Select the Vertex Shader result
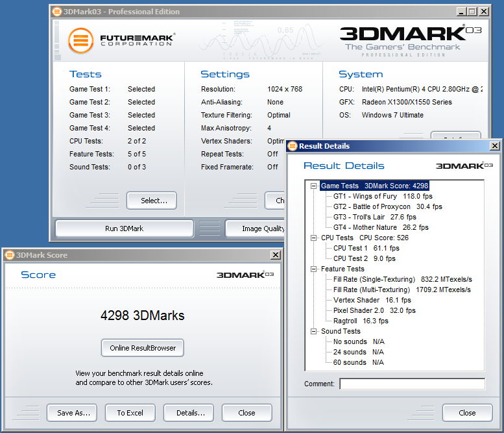Image resolution: width=504 pixels, height=433 pixels. click(372, 300)
